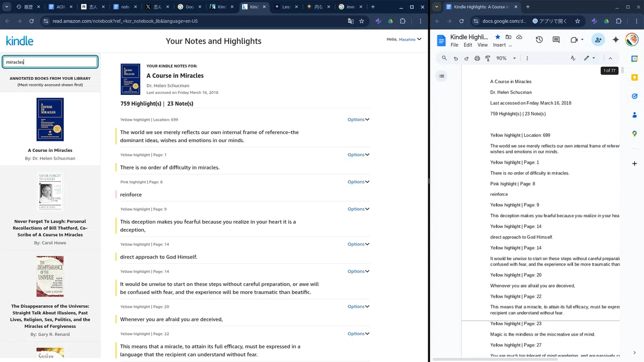Bookmark the Amazon notebook page
Viewport: 644px width, 362px height.
click(362, 21)
